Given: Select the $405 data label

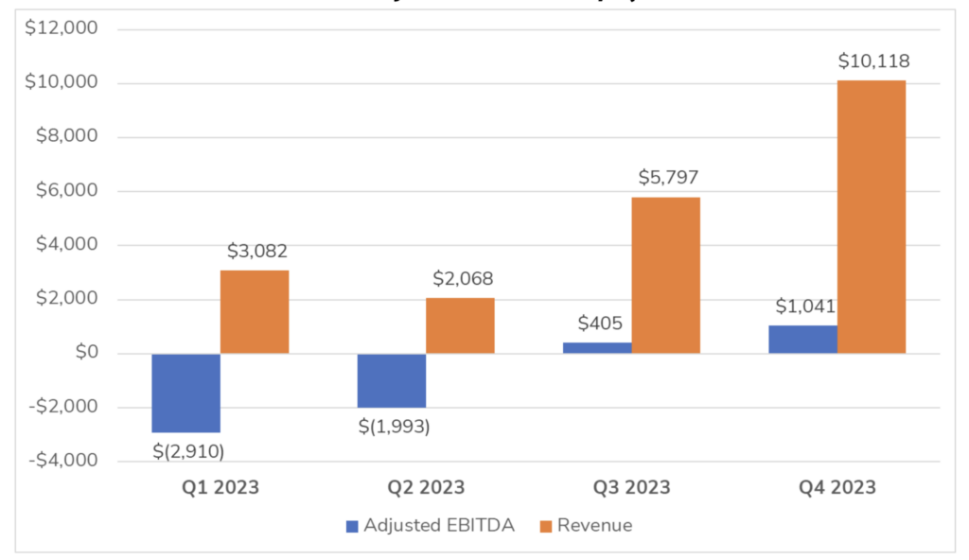Looking at the screenshot, I should coord(597,323).
